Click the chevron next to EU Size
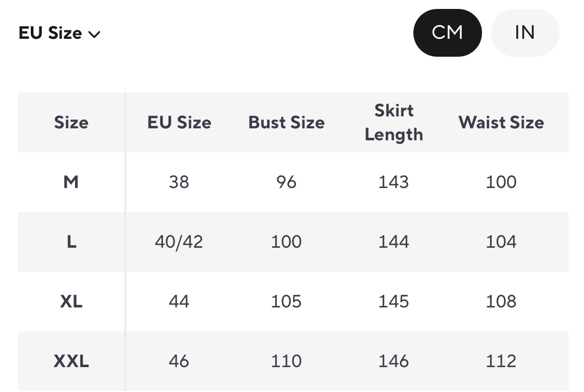Viewport: 584px width, 392px height. tap(94, 34)
